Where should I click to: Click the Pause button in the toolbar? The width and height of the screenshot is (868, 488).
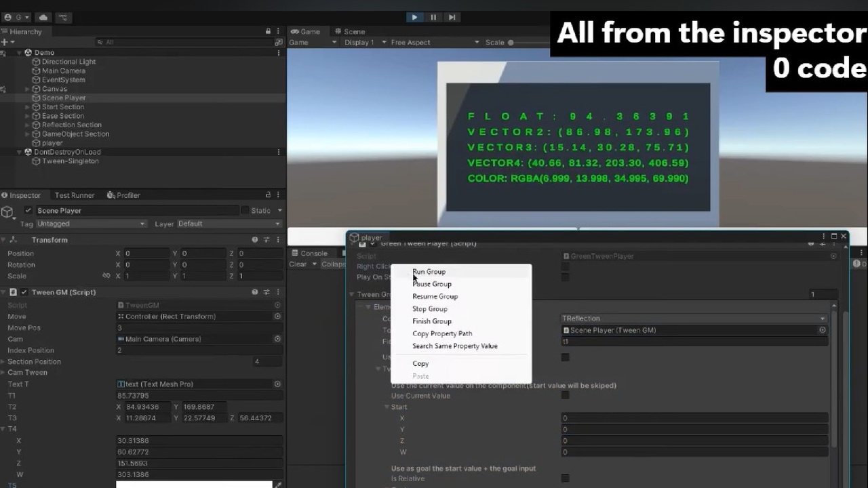coord(433,17)
